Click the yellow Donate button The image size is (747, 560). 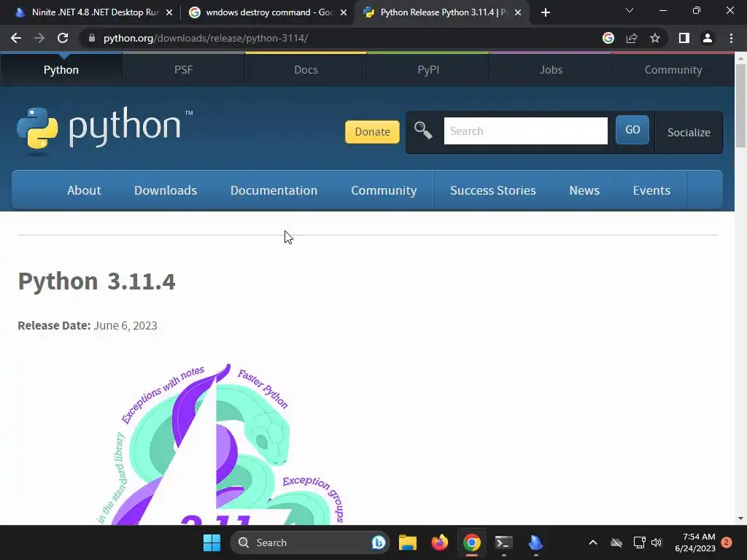pyautogui.click(x=372, y=132)
